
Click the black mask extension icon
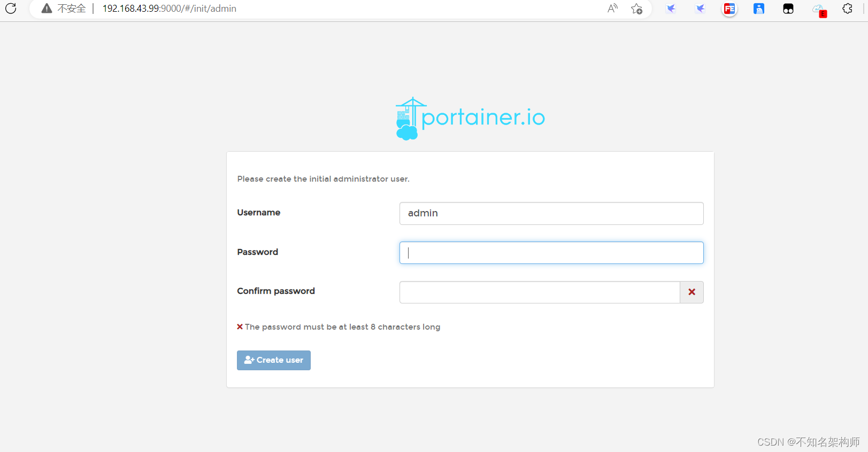[x=788, y=9]
